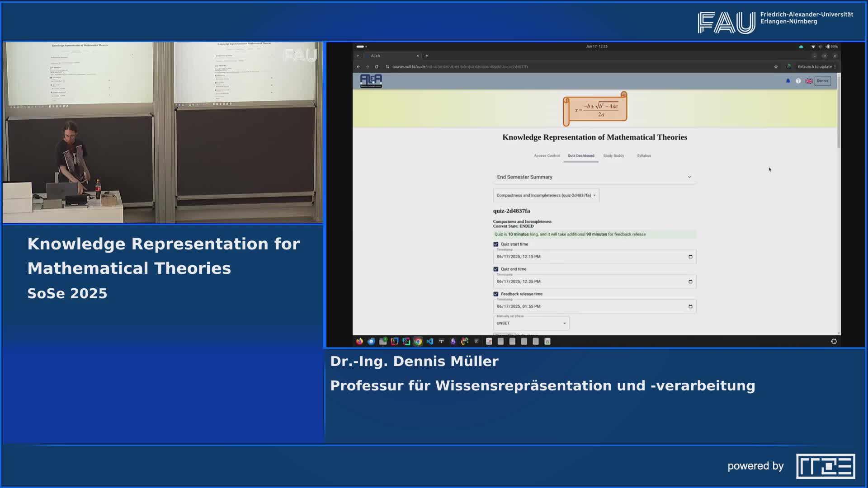
Task: Click the Chrome icon in dock
Action: click(418, 342)
